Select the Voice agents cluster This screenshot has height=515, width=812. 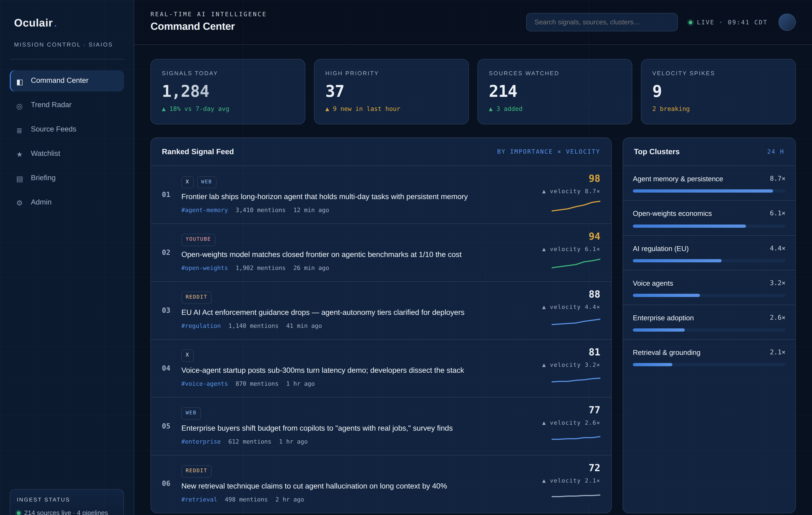click(x=709, y=288)
